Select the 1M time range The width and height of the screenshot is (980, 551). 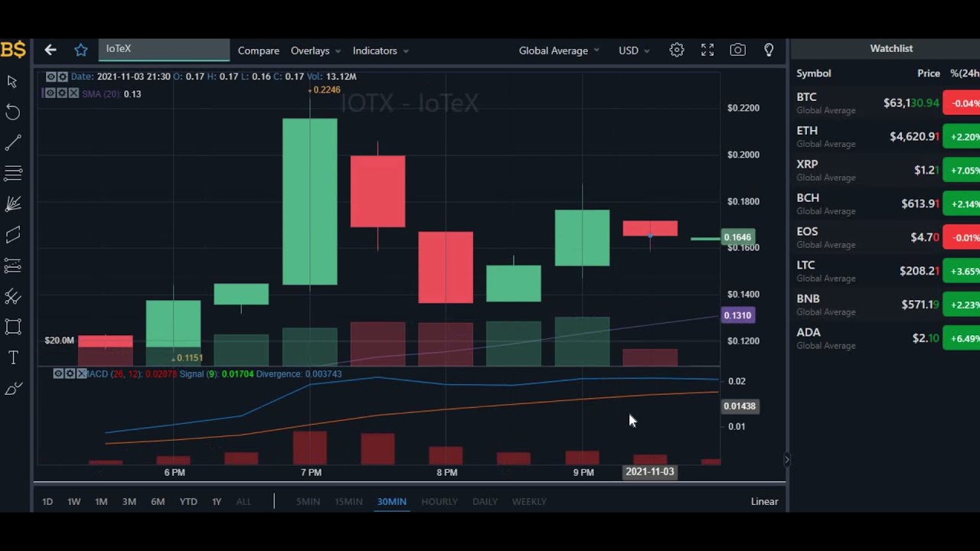[101, 501]
